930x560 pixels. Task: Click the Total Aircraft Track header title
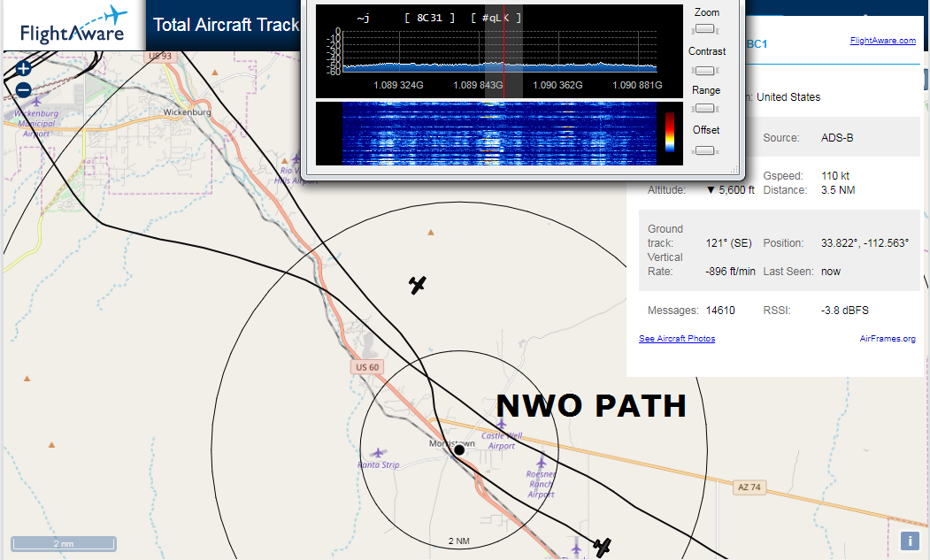226,25
